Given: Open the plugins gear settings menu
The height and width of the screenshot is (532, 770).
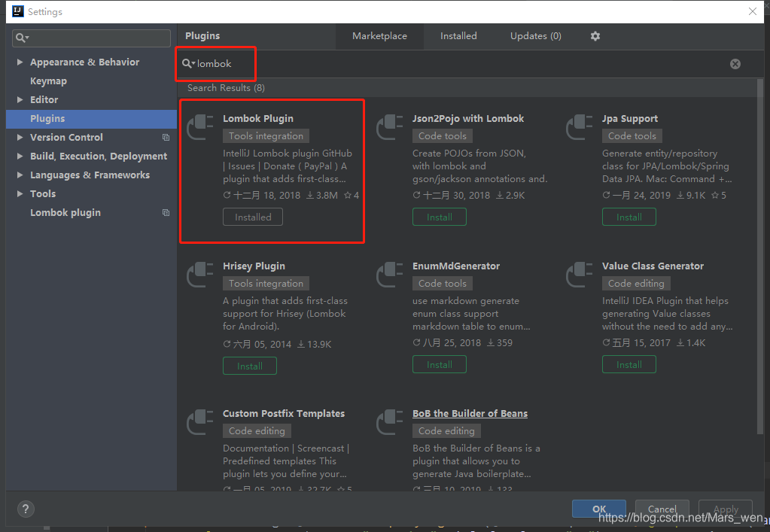Looking at the screenshot, I should (x=595, y=36).
